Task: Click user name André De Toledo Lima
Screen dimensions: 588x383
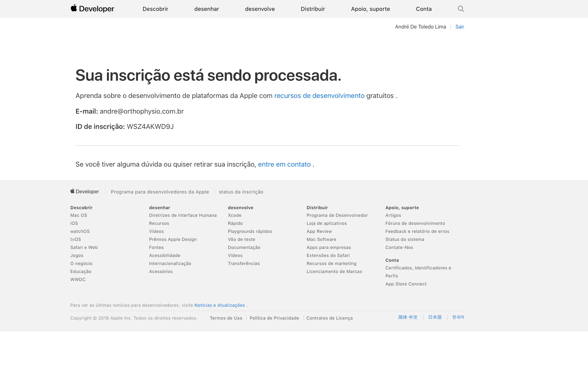Action: [420, 27]
